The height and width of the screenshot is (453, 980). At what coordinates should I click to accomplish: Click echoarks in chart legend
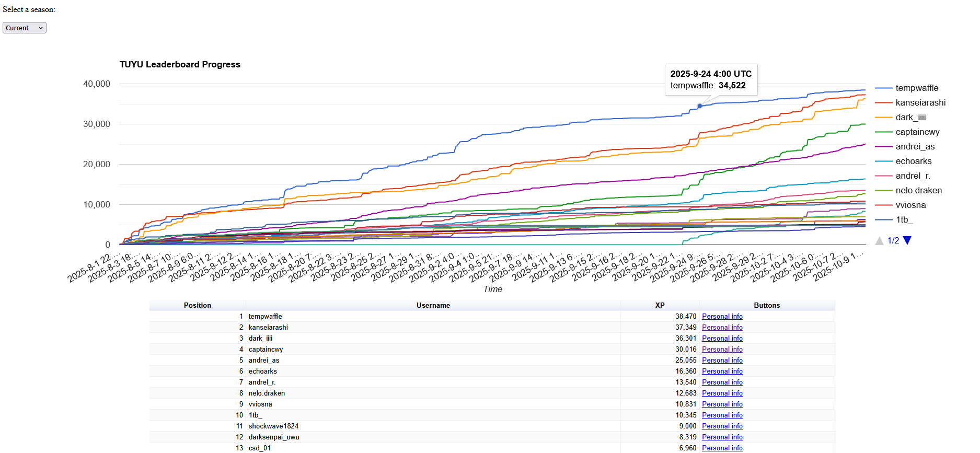[914, 161]
